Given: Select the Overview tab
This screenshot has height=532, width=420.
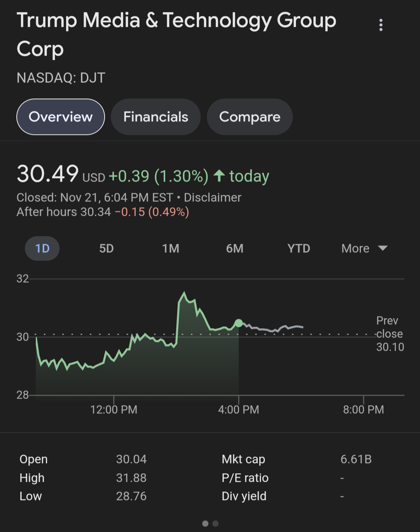Looking at the screenshot, I should coord(61,117).
